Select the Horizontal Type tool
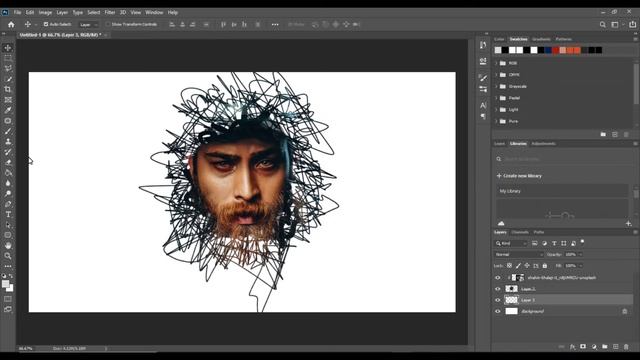This screenshot has width=640, height=360. coord(8,214)
